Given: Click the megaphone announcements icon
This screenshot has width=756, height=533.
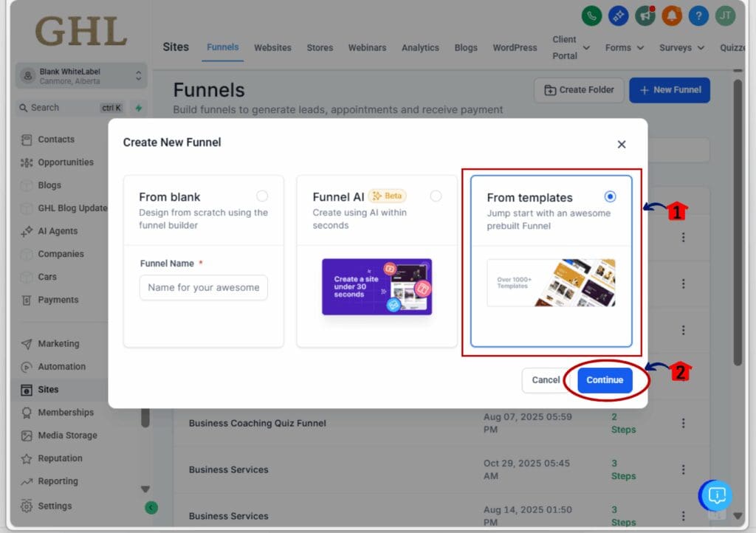Looking at the screenshot, I should tap(645, 16).
